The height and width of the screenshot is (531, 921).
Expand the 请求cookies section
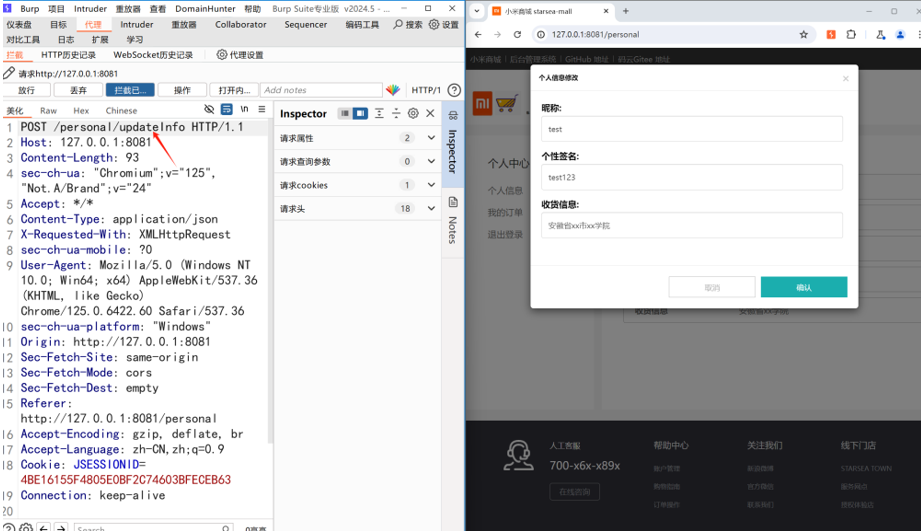(431, 185)
